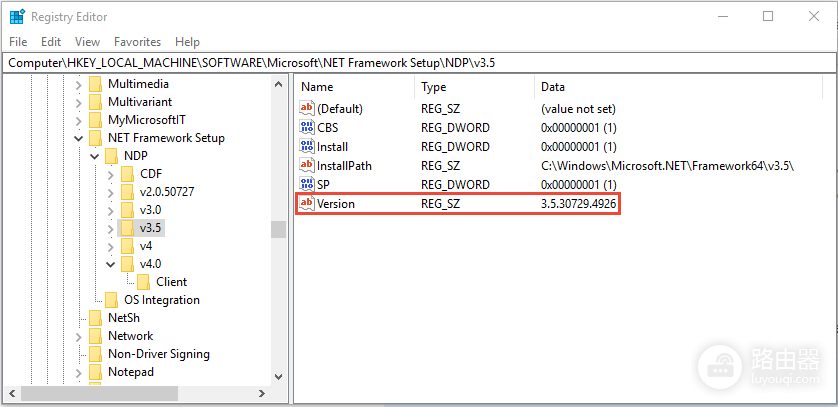Select the v3.5 folder icon

click(x=127, y=228)
